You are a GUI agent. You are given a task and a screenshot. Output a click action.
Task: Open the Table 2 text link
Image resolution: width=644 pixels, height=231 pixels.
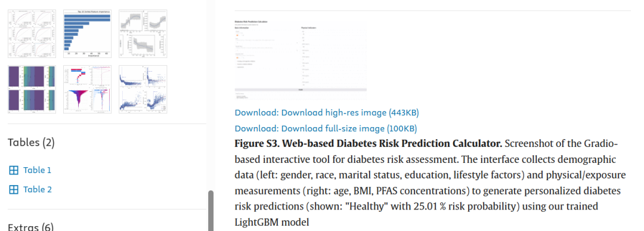point(38,189)
